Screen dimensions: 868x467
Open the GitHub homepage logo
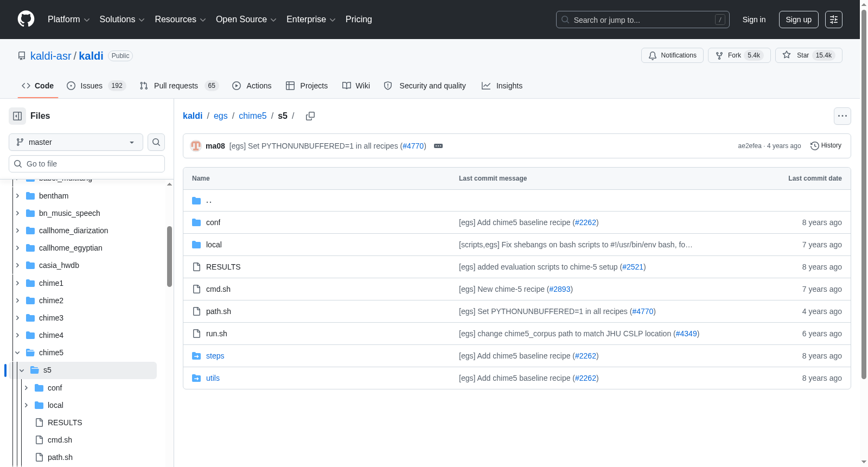[26, 19]
